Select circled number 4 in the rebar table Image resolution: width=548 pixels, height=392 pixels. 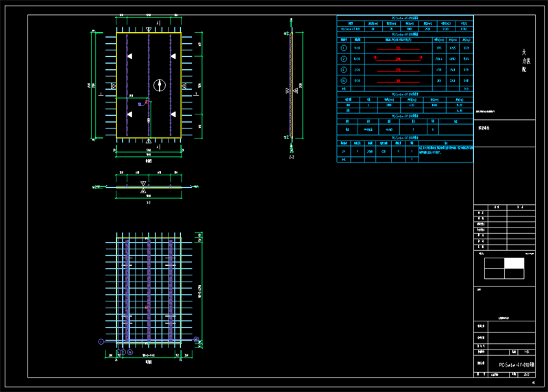pos(344,70)
